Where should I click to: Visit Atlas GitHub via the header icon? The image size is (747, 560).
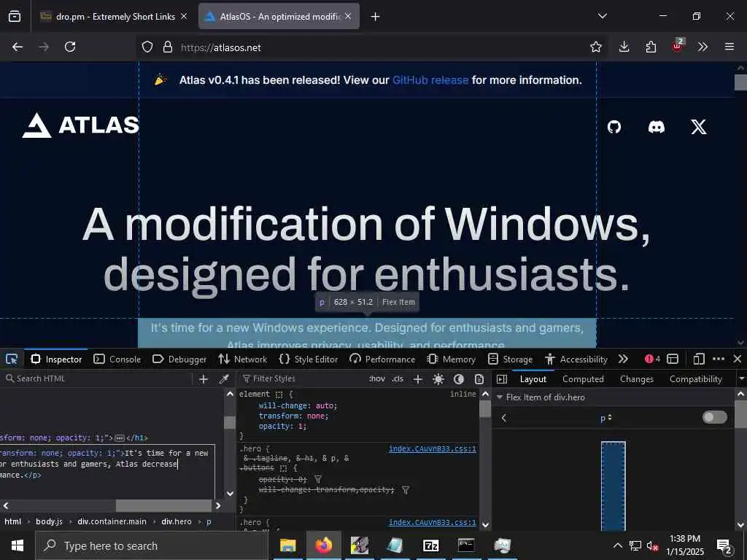tap(614, 127)
